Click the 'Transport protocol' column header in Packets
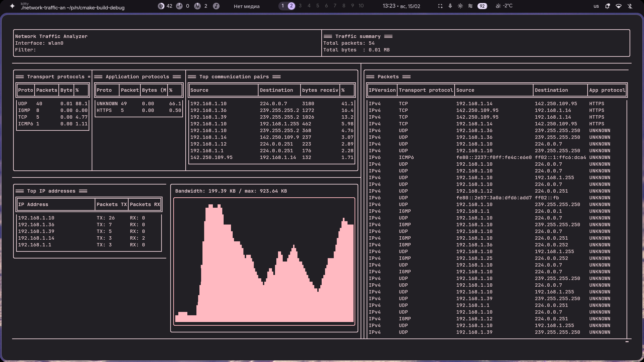 tap(426, 90)
